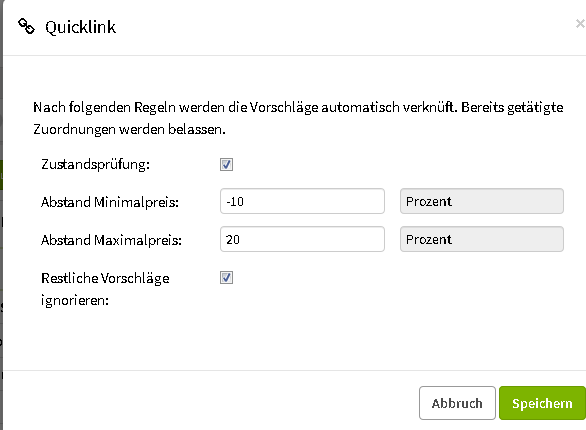
Task: Close the Quicklink dialog with X
Action: point(580,24)
